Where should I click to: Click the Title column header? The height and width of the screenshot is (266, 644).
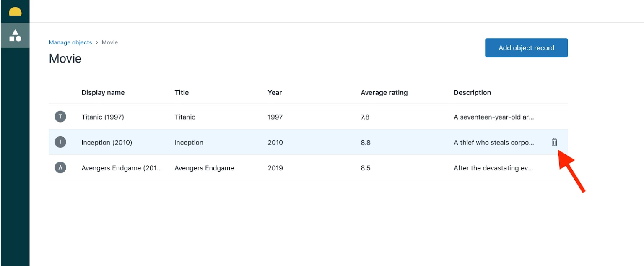[182, 93]
